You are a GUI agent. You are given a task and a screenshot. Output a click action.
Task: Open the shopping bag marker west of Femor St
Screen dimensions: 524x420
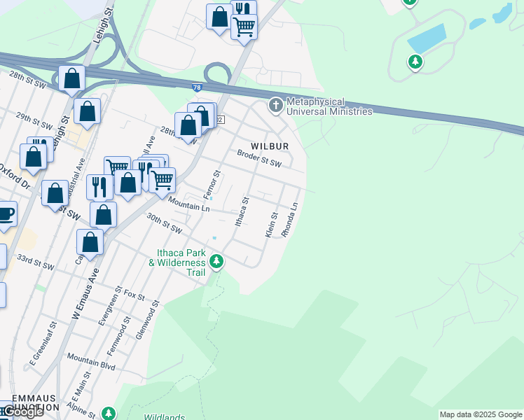(x=127, y=183)
